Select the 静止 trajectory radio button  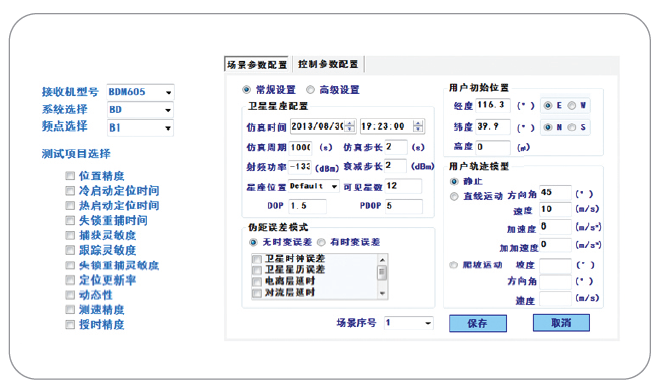coord(454,181)
